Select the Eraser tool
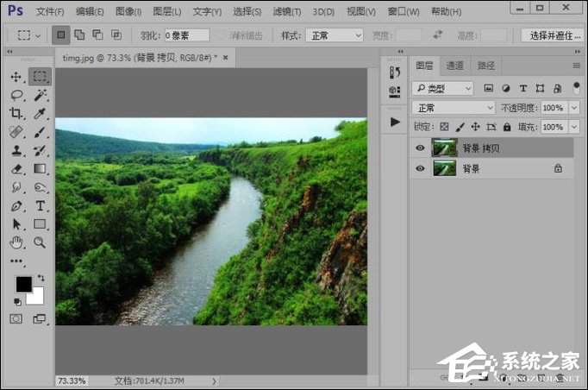Image resolution: width=588 pixels, height=390 pixels. click(x=16, y=169)
